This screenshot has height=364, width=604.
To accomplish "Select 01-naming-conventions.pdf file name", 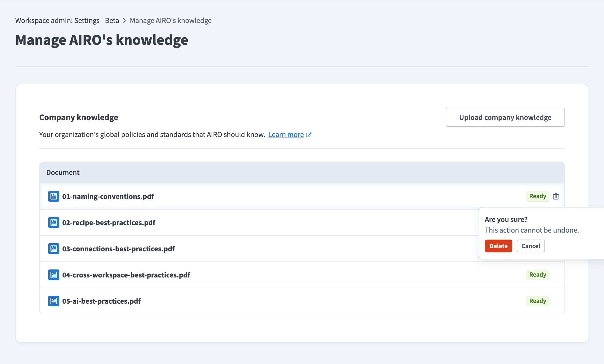I will point(108,196).
